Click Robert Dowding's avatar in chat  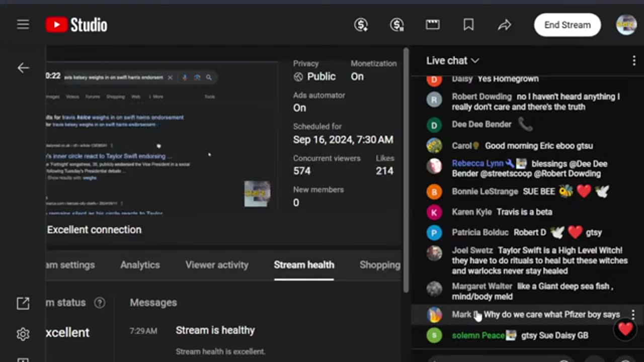(434, 99)
